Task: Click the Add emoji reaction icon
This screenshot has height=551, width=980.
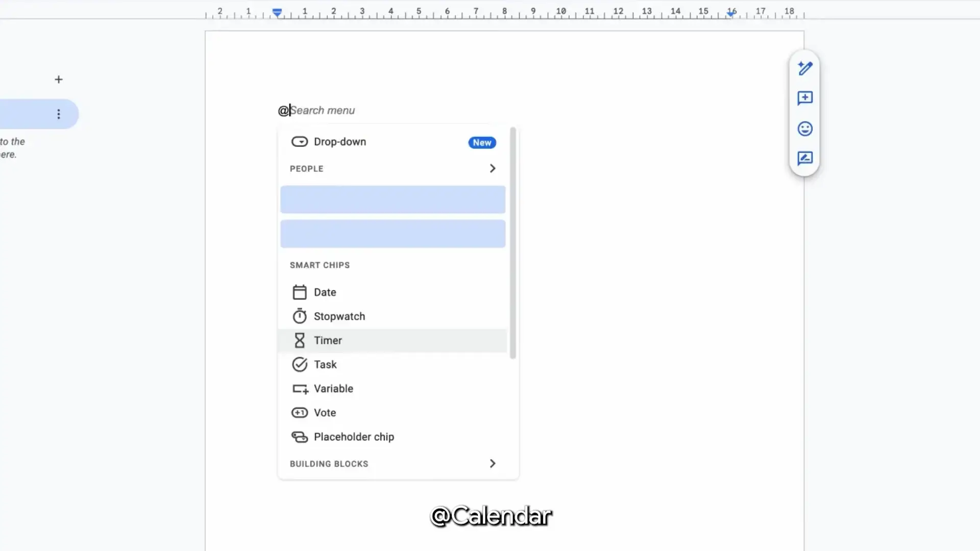Action: [x=805, y=129]
